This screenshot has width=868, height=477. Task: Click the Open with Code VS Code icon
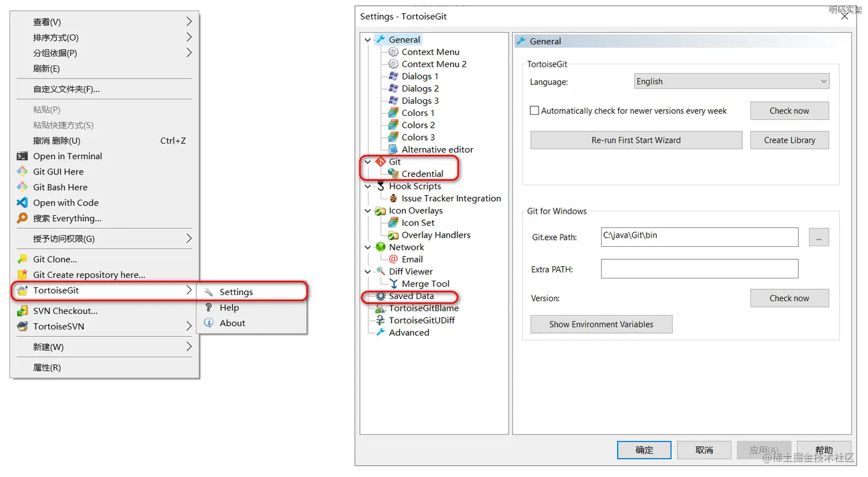click(x=22, y=203)
